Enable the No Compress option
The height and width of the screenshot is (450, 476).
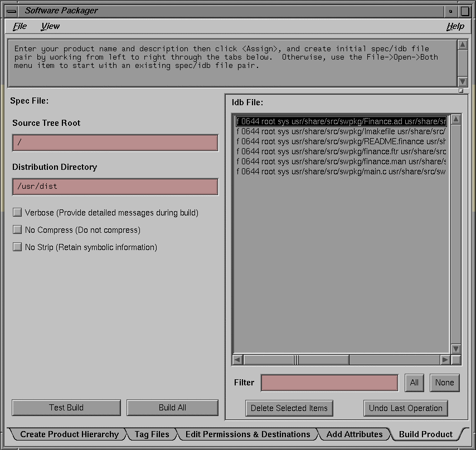17,229
